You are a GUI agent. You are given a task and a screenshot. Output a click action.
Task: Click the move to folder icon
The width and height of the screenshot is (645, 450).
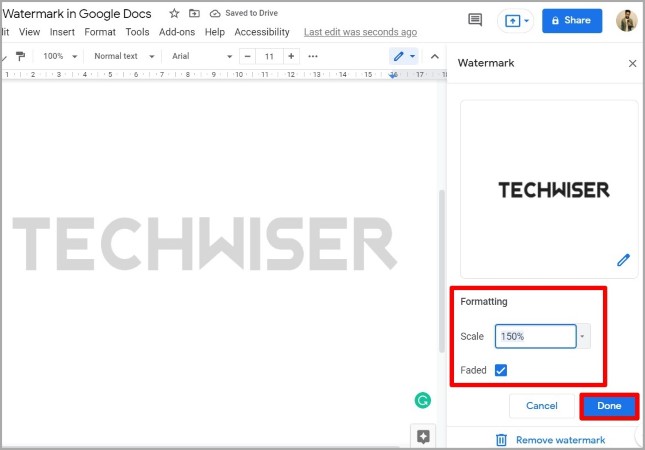click(194, 13)
